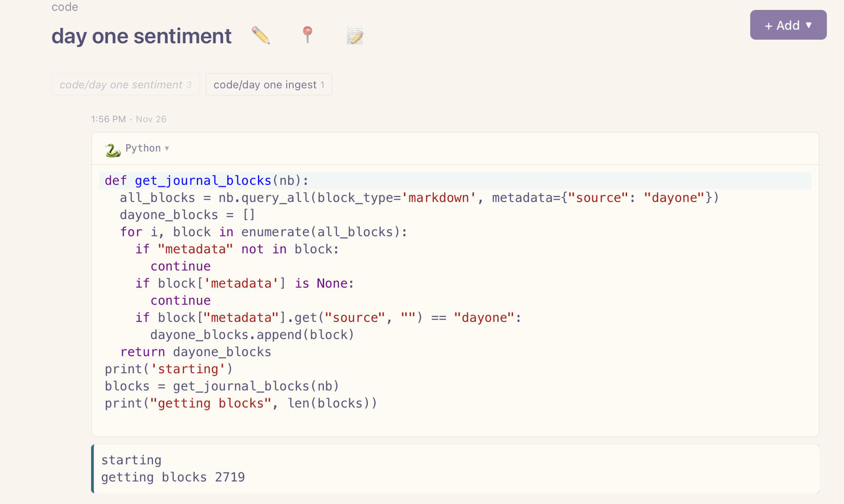Click the "return dayone_blocks" line
This screenshot has width=844, height=504.
195,352
